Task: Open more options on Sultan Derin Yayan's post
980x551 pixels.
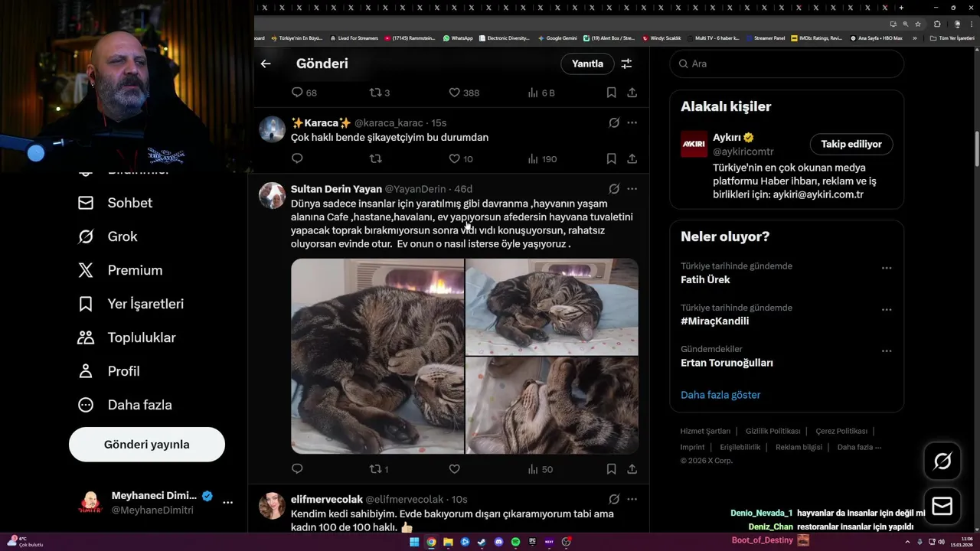Action: point(632,188)
